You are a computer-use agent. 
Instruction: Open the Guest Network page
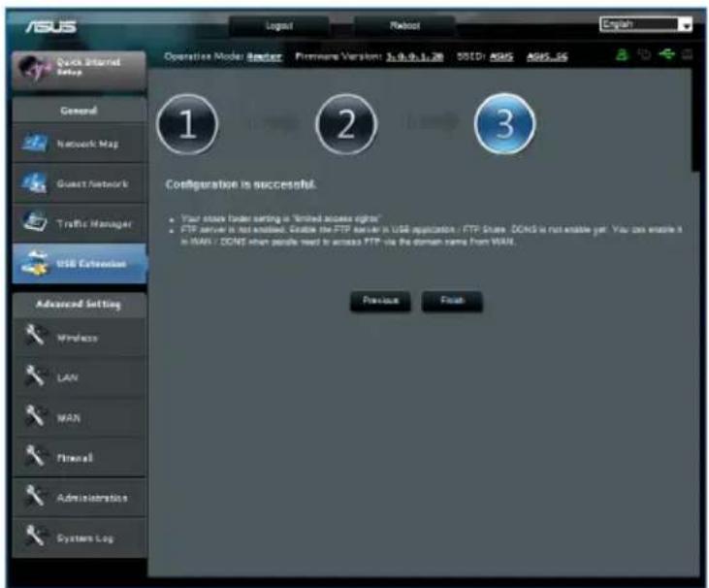(x=80, y=183)
